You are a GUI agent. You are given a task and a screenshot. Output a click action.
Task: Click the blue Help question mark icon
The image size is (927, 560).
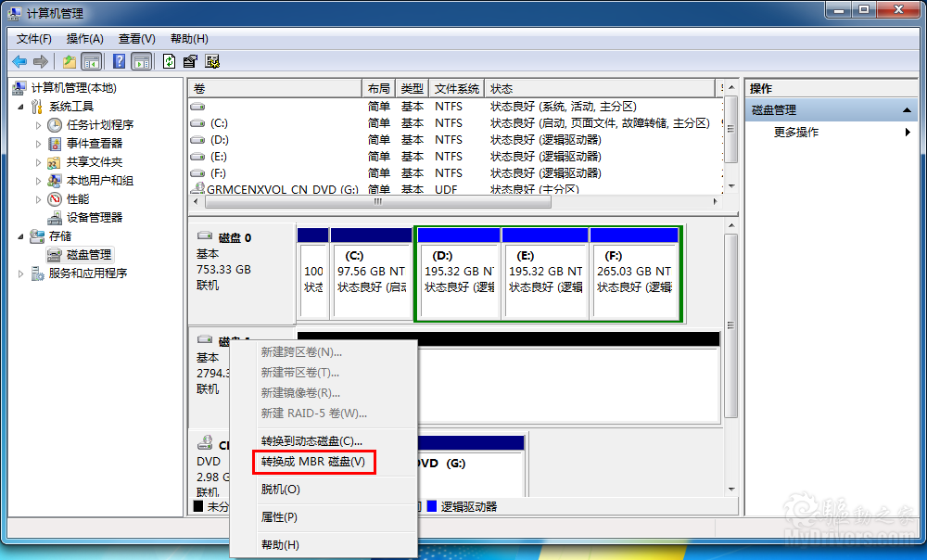pos(119,61)
